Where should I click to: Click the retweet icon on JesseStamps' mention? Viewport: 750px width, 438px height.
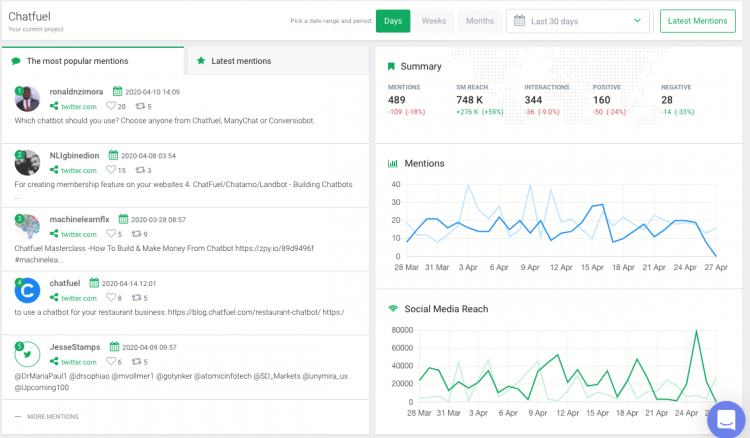136,361
